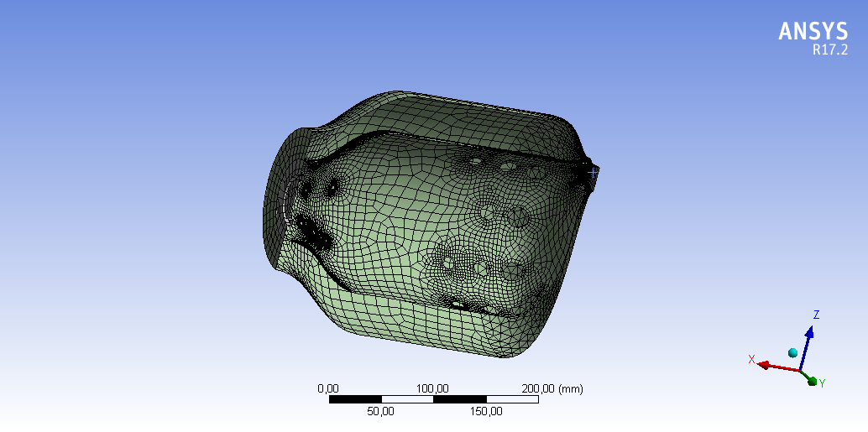Click the '100,00' ruler label

coord(432,389)
